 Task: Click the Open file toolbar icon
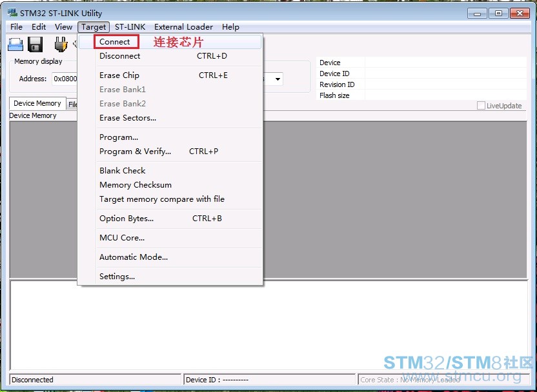(x=15, y=44)
